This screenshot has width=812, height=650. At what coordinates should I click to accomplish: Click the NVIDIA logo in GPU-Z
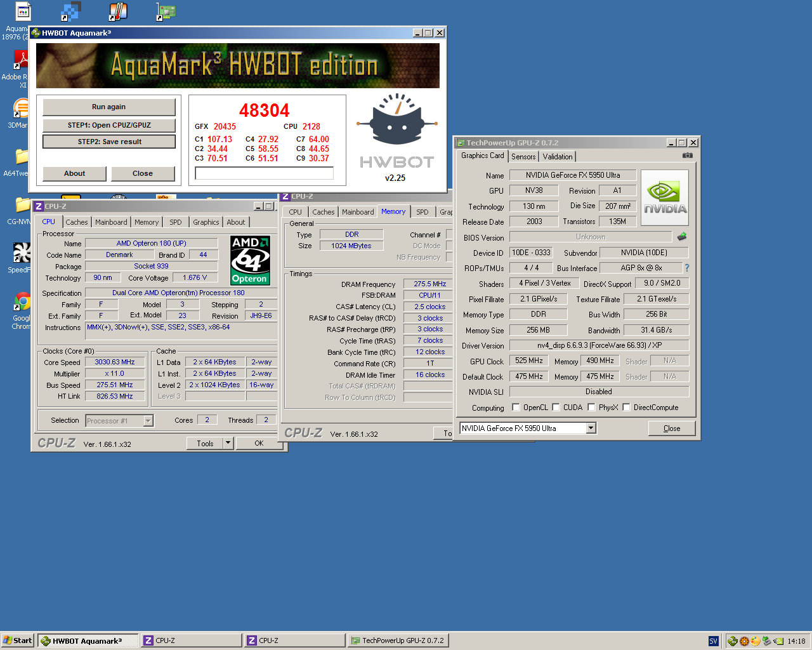click(x=665, y=197)
